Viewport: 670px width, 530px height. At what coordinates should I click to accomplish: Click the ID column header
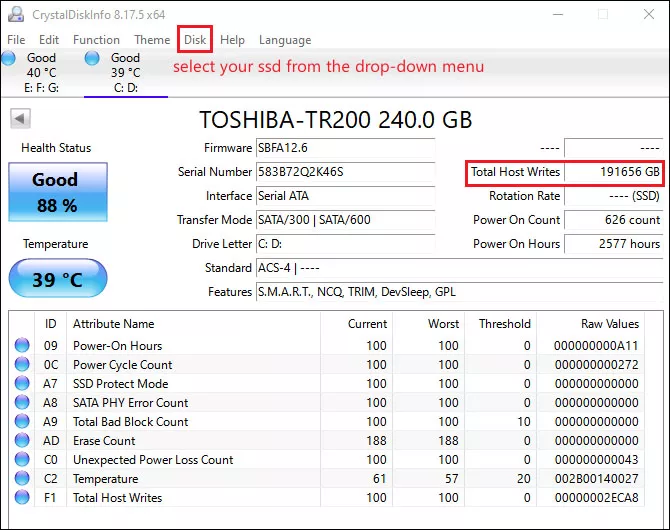pyautogui.click(x=50, y=324)
